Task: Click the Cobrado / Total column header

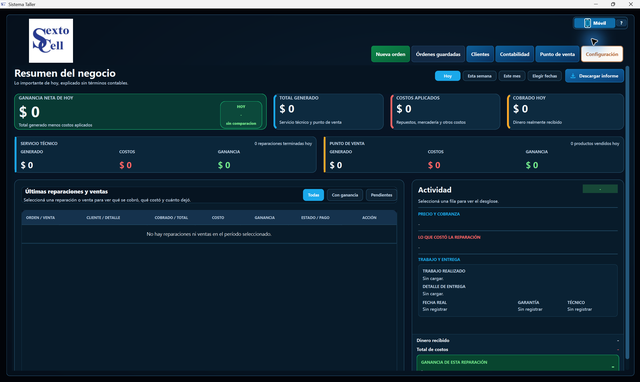Action: point(171,218)
